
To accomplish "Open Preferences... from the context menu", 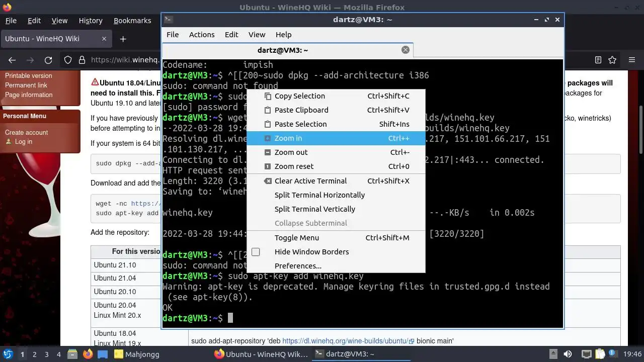I will pos(336,266).
